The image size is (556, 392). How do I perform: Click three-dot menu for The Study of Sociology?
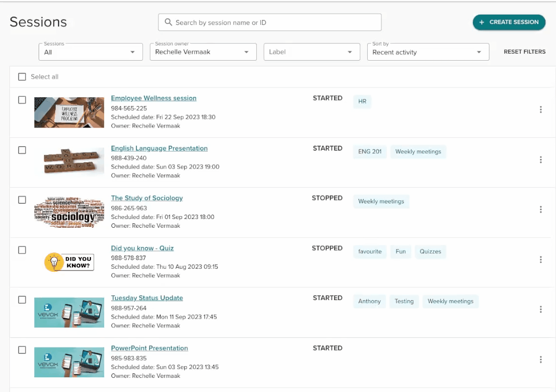coord(540,210)
